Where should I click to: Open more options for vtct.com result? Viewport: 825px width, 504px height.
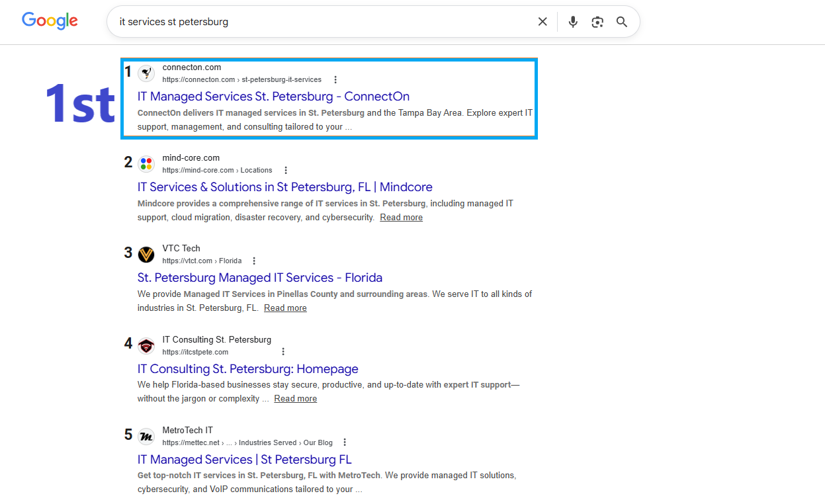(x=254, y=261)
